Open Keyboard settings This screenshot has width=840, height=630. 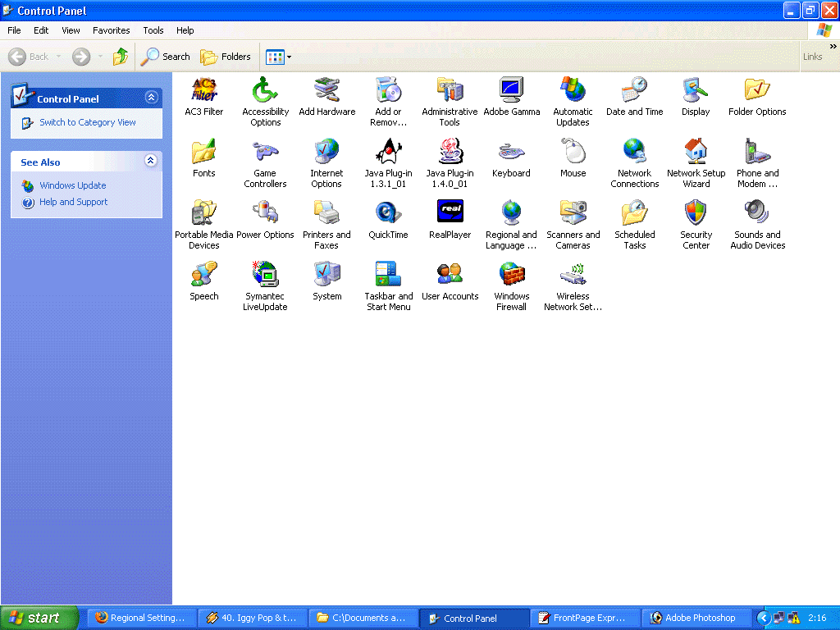(512, 158)
